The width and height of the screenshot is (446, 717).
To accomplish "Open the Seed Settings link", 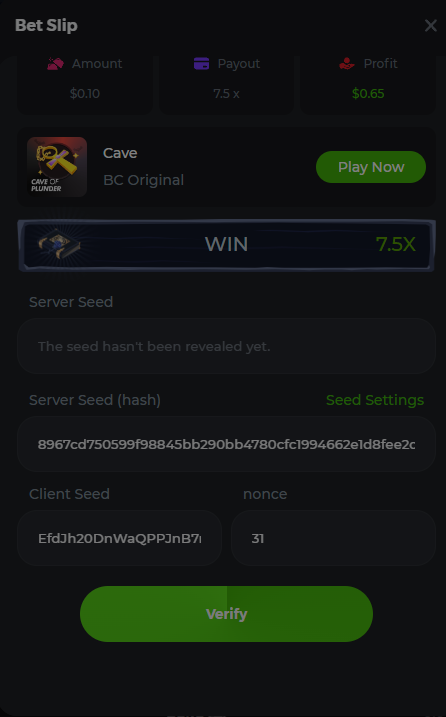I will (x=375, y=400).
